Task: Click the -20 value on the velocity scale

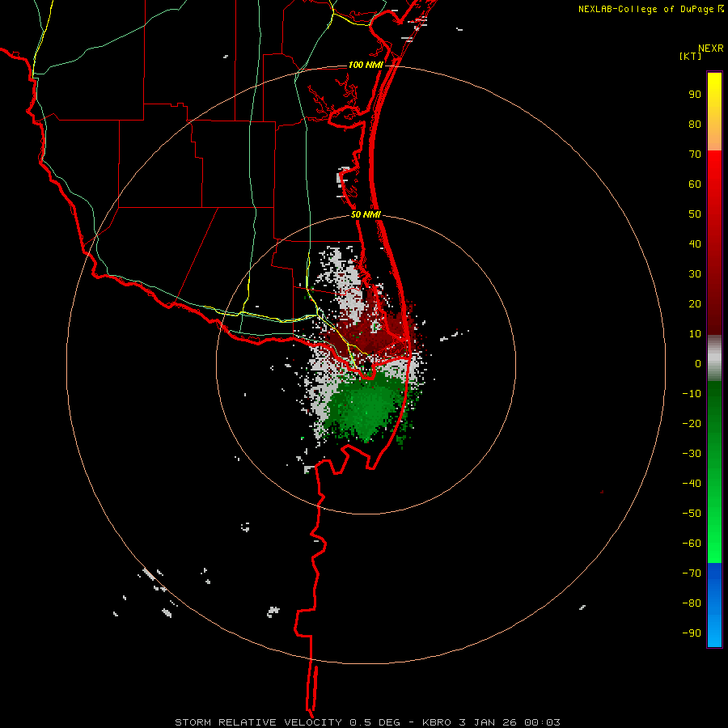Action: pyautogui.click(x=692, y=424)
